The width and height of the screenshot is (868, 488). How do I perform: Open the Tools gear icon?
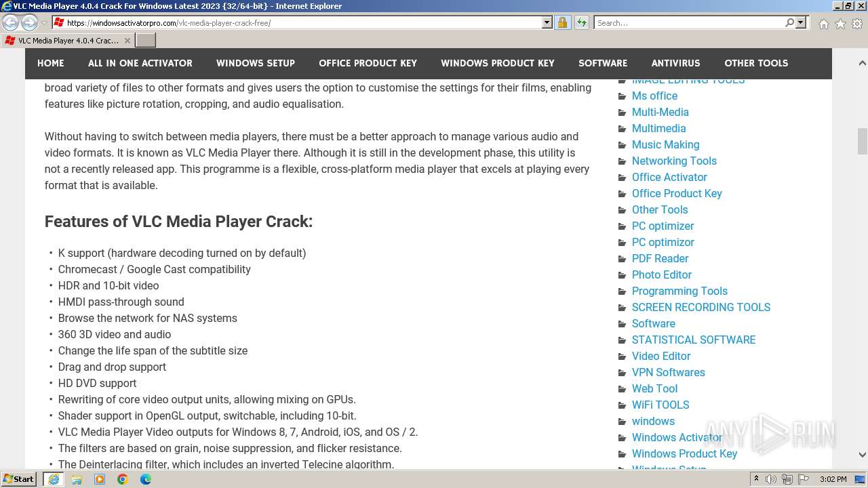click(x=857, y=24)
